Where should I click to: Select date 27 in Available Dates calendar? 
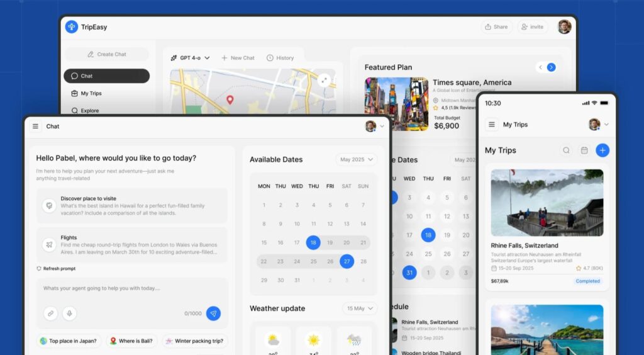tap(347, 261)
